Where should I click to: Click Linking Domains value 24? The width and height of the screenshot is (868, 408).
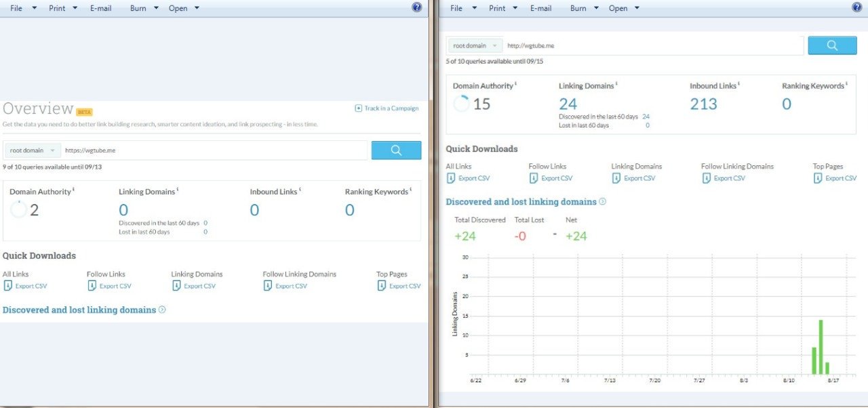click(568, 104)
